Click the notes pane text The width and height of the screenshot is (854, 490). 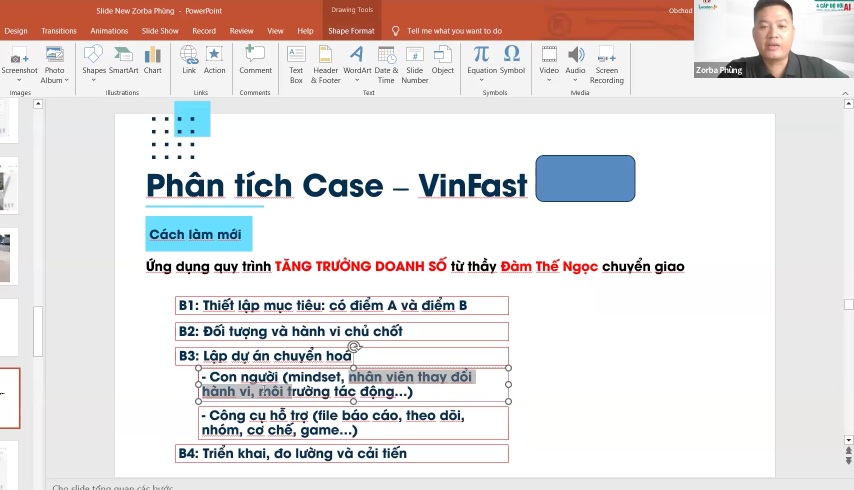pos(113,487)
